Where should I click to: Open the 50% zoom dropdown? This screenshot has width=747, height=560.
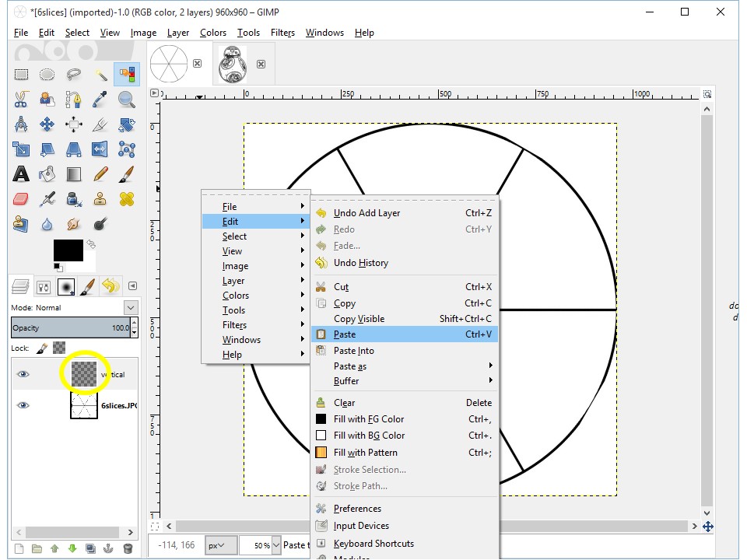(275, 545)
